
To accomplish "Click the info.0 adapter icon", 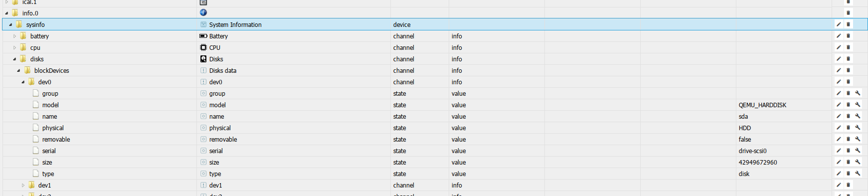I will (x=203, y=12).
